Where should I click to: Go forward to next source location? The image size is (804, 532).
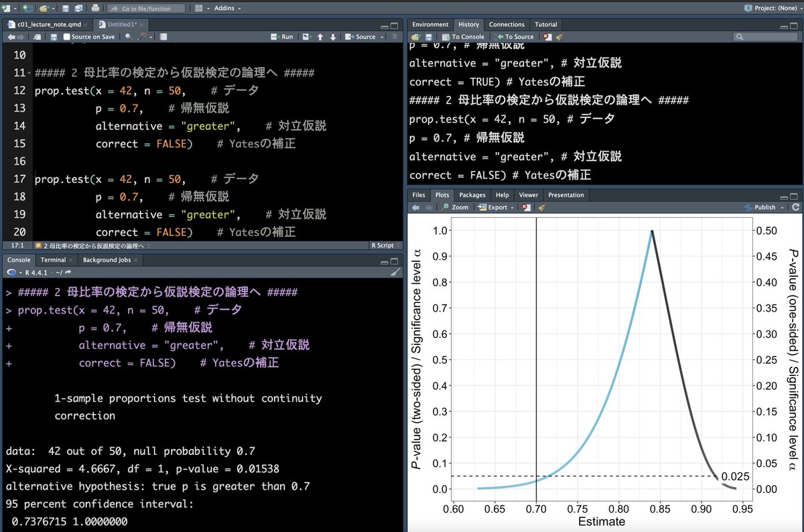point(20,37)
